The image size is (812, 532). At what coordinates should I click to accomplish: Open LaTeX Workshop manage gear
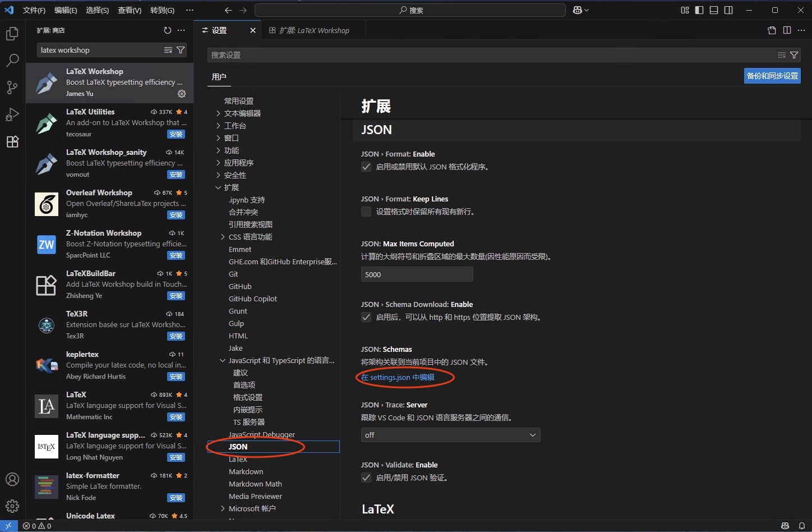(x=181, y=94)
